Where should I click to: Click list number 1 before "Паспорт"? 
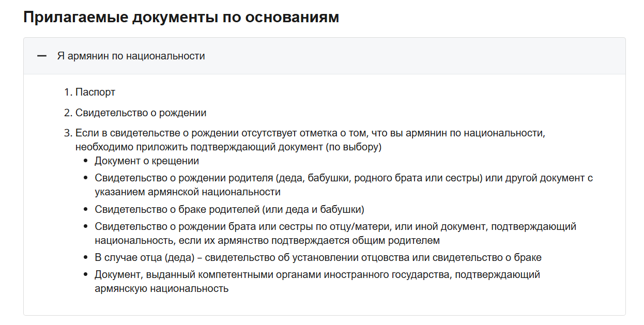point(67,92)
